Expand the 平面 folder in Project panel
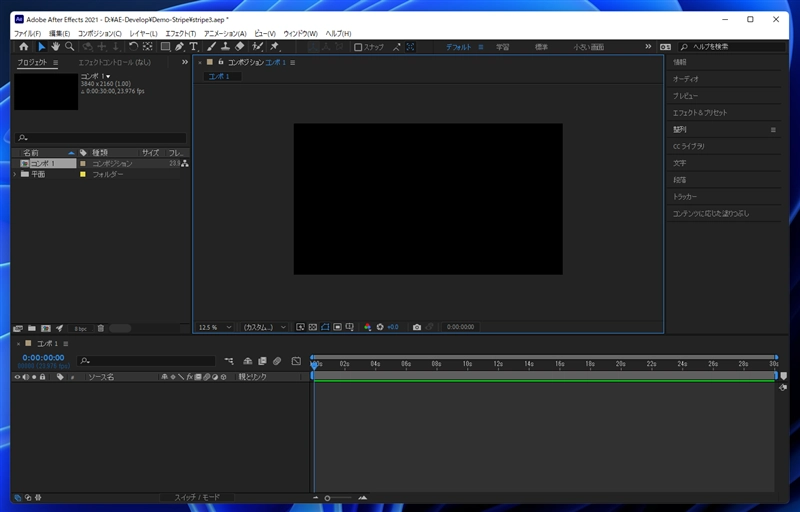 pyautogui.click(x=15, y=174)
